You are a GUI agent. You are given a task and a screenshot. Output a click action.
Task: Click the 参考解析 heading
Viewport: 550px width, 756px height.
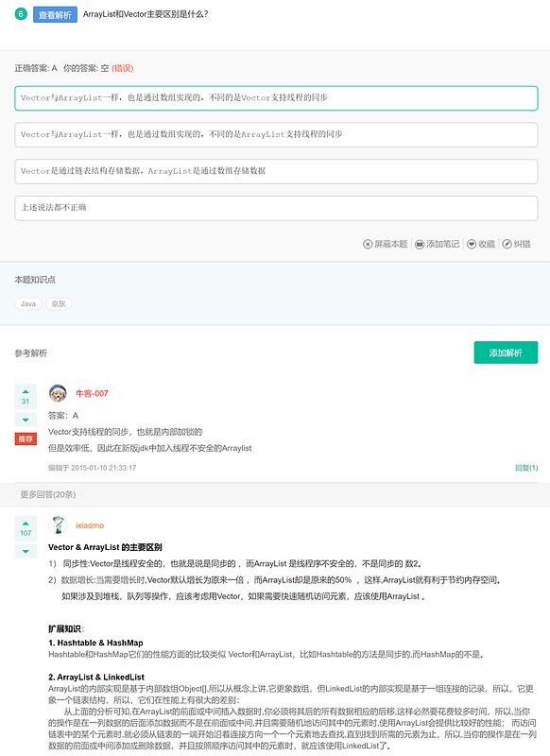tap(31, 352)
